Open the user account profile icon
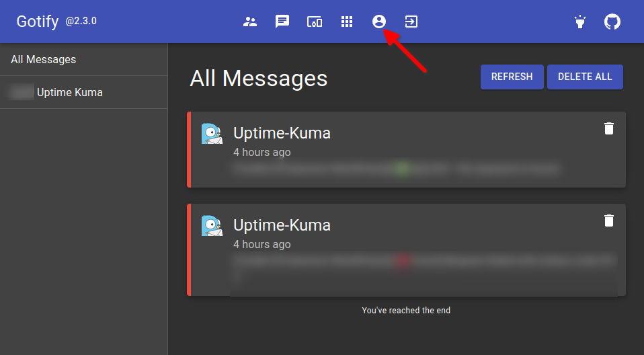 click(x=379, y=22)
